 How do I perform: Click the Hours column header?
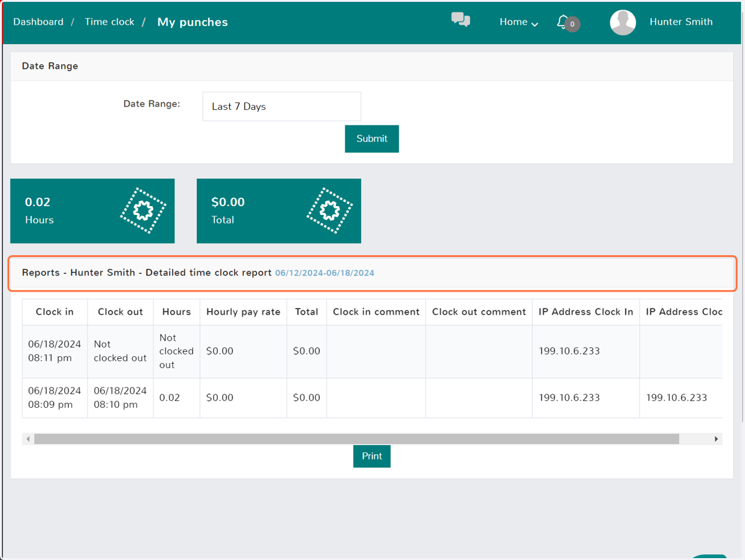pos(176,312)
